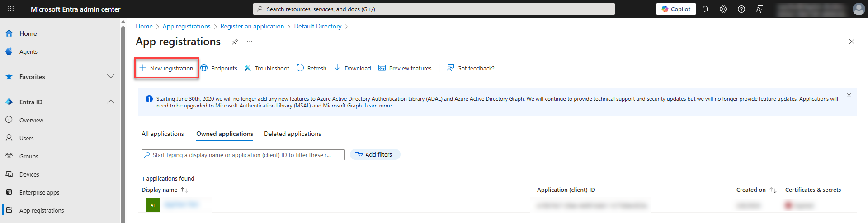Focus the top resources search box
The image size is (868, 223).
point(434,9)
